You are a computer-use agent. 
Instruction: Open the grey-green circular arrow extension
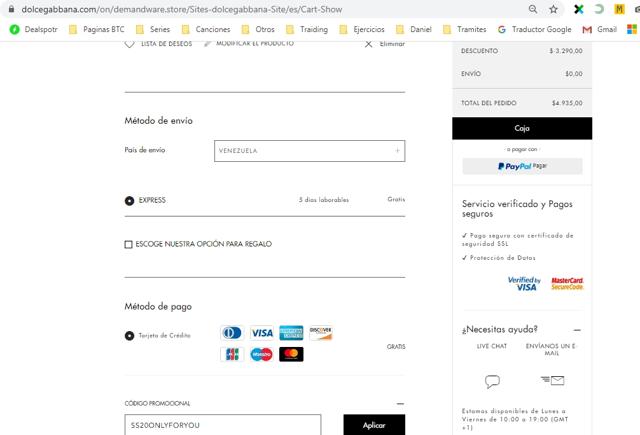(x=599, y=9)
